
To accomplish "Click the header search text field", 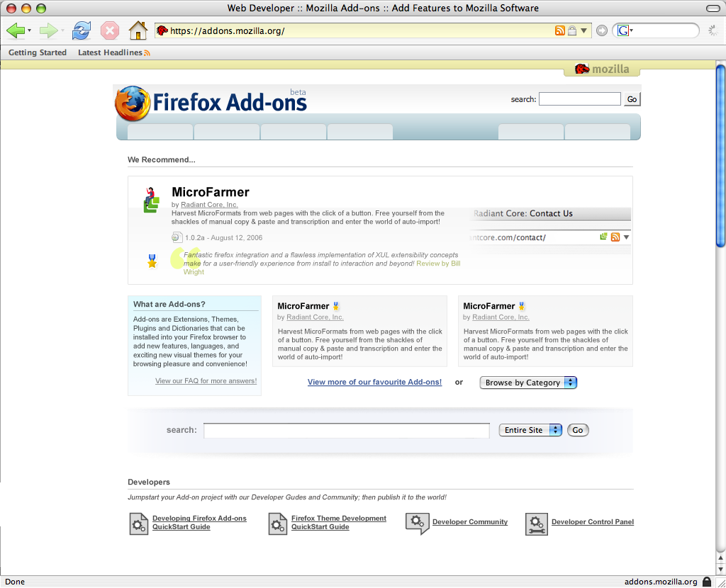I will coord(580,99).
